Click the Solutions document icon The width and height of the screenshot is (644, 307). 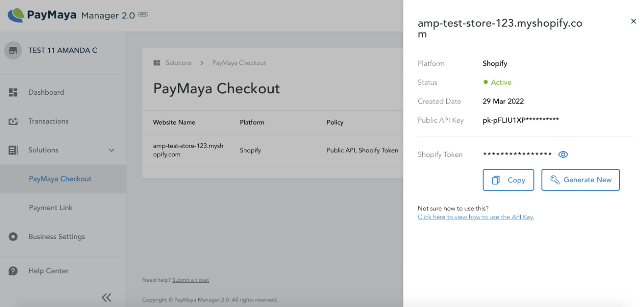pyautogui.click(x=13, y=150)
